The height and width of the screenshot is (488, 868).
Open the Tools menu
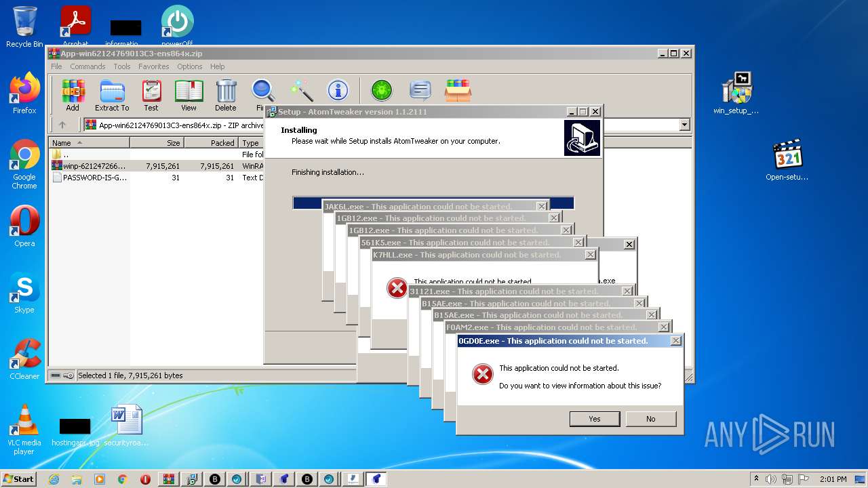pos(122,66)
